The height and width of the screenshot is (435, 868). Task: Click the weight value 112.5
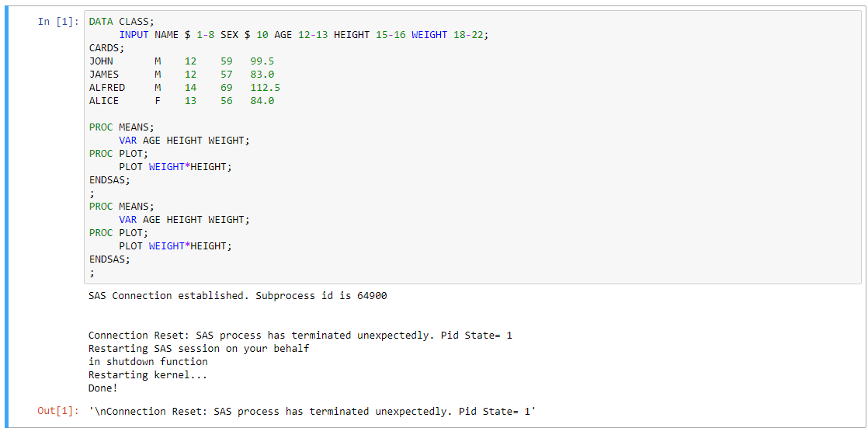[x=266, y=88]
